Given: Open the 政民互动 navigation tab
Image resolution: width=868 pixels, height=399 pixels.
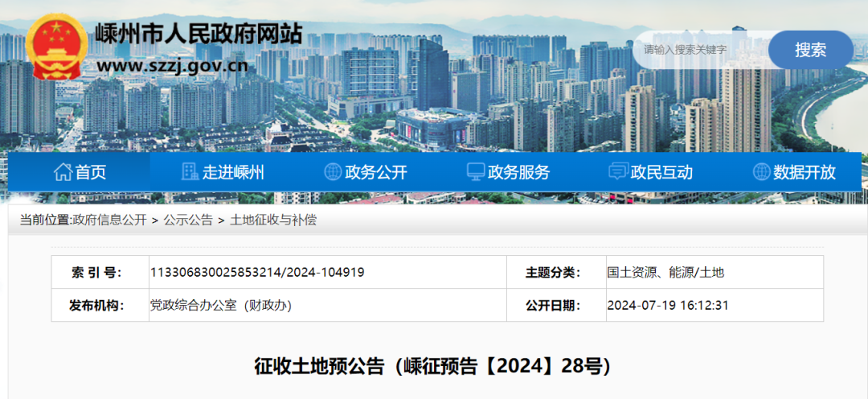Looking at the screenshot, I should [650, 172].
